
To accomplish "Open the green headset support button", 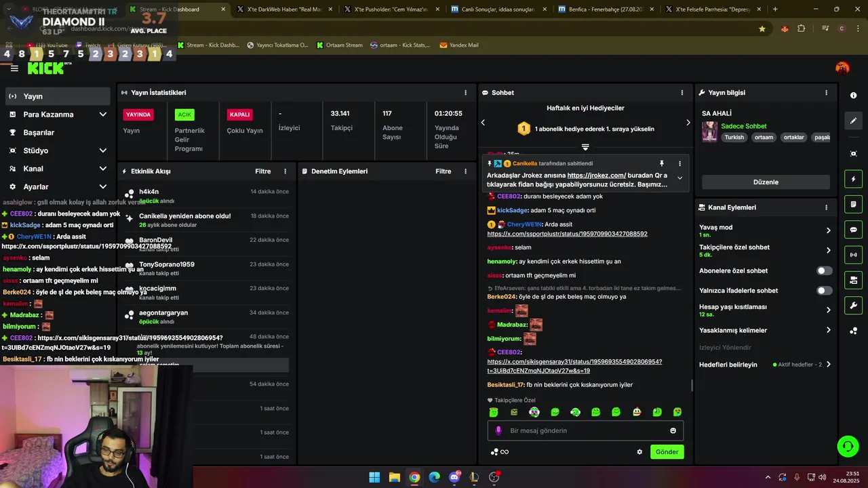I will pyautogui.click(x=848, y=446).
